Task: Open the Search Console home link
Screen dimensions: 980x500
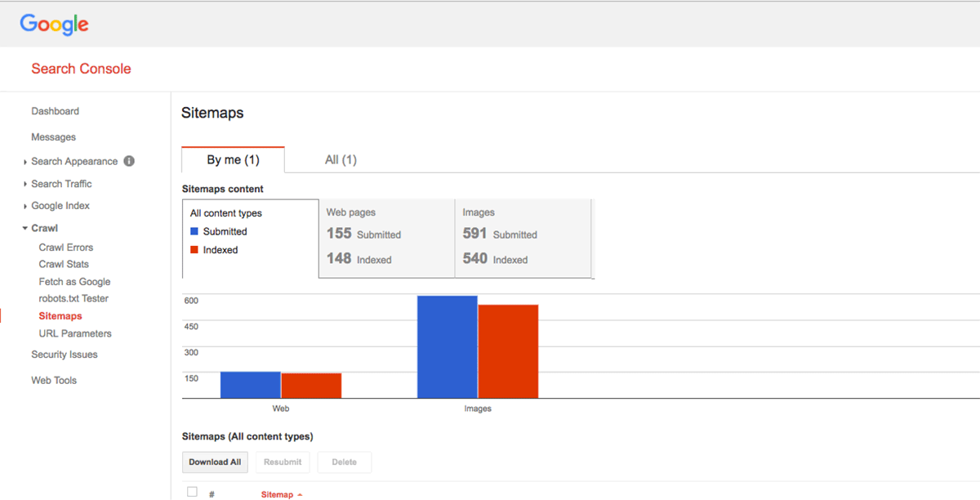Action: [81, 69]
